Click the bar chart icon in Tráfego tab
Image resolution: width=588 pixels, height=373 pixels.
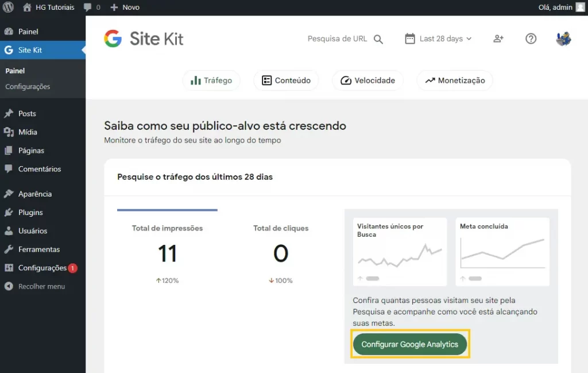pyautogui.click(x=196, y=80)
